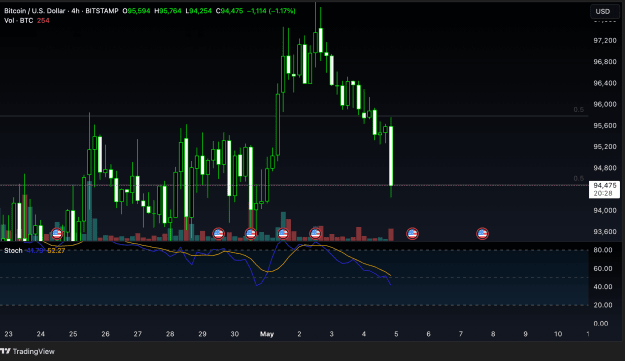Click the 80.00 Stoch scale label
This screenshot has width=625, height=361.
point(603,250)
